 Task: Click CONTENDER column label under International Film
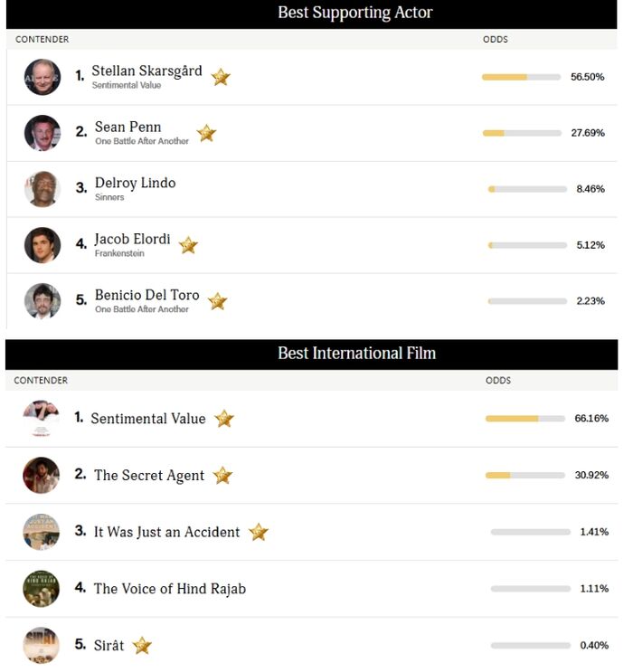tap(41, 381)
